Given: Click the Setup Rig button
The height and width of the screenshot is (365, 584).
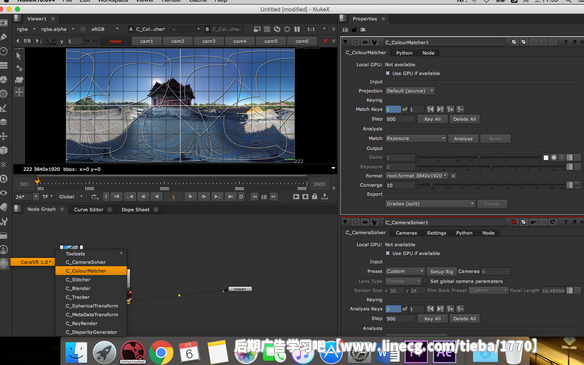Looking at the screenshot, I should tap(441, 272).
